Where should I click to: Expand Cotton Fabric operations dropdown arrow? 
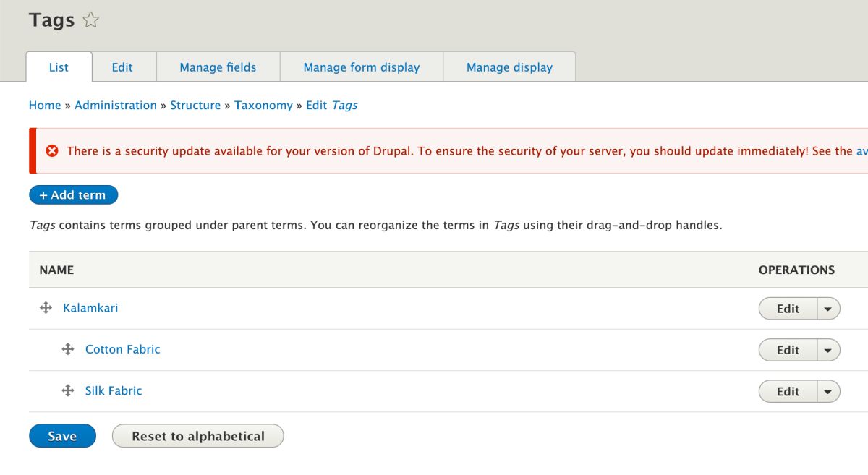click(x=828, y=350)
